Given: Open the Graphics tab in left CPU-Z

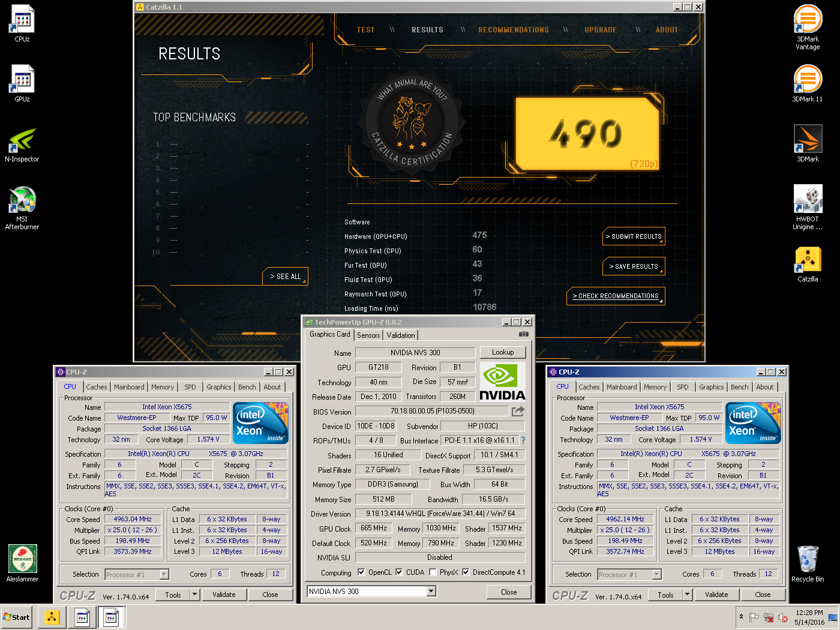Looking at the screenshot, I should click(x=219, y=387).
